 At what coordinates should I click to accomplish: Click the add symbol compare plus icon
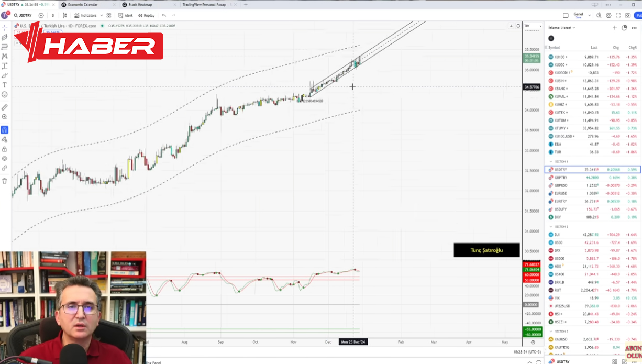tap(41, 15)
